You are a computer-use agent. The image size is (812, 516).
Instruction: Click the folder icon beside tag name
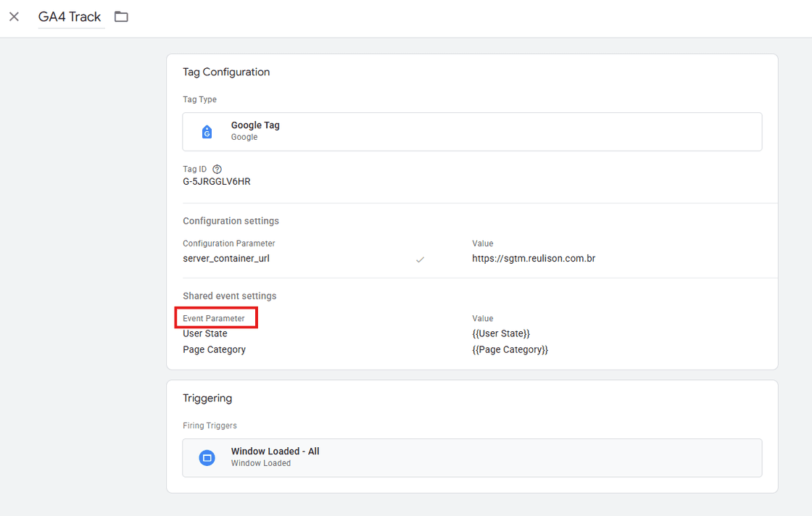121,17
